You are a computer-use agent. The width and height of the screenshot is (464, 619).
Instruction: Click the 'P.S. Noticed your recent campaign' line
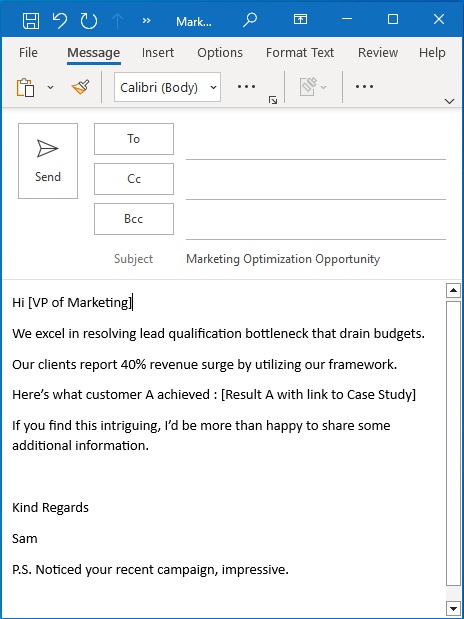[x=150, y=570]
